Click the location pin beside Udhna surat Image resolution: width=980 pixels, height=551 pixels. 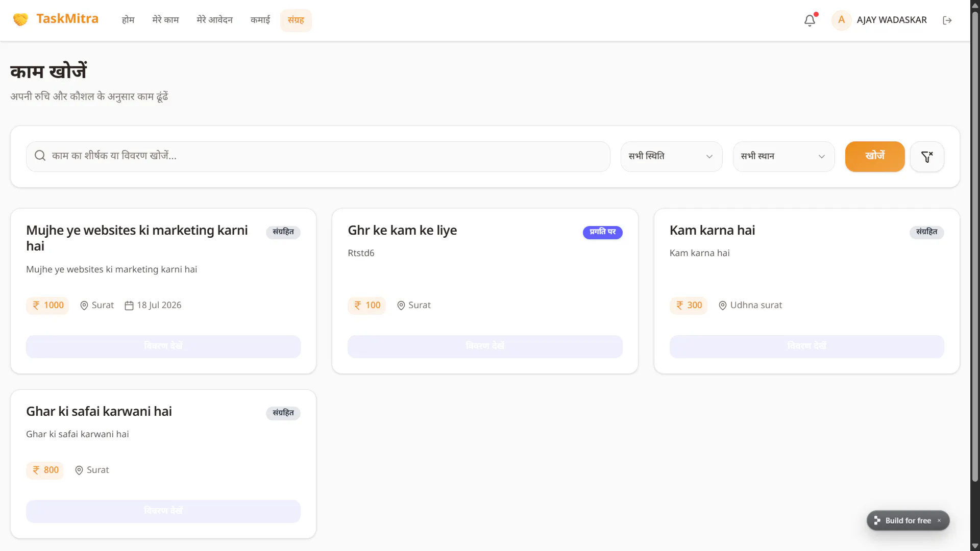723,306
